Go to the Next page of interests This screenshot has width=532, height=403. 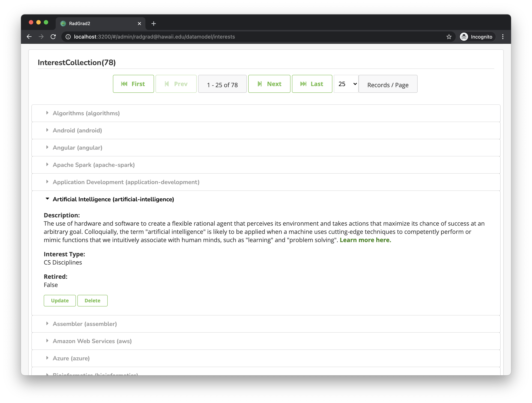click(x=269, y=84)
